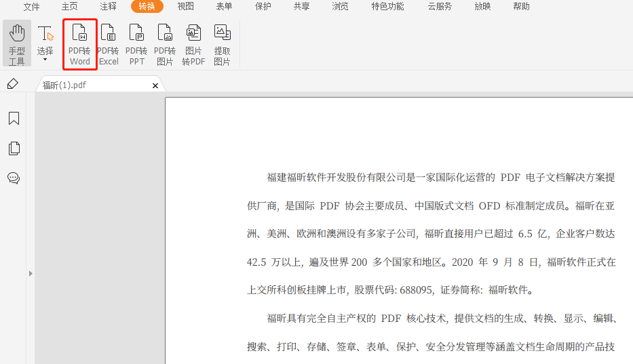Viewport: 633px width, 364px height.
Task: Switch to the 视图 ribbon tab
Action: click(185, 7)
